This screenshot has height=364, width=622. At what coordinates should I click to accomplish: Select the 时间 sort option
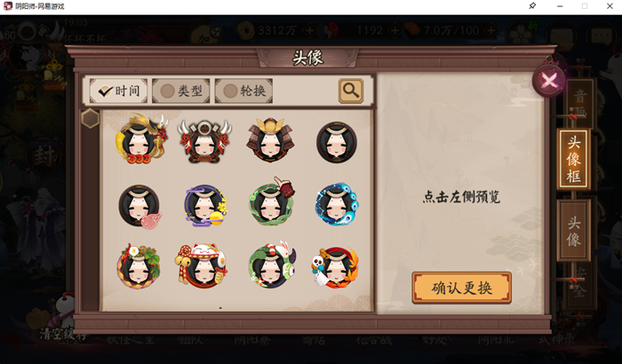pos(118,91)
